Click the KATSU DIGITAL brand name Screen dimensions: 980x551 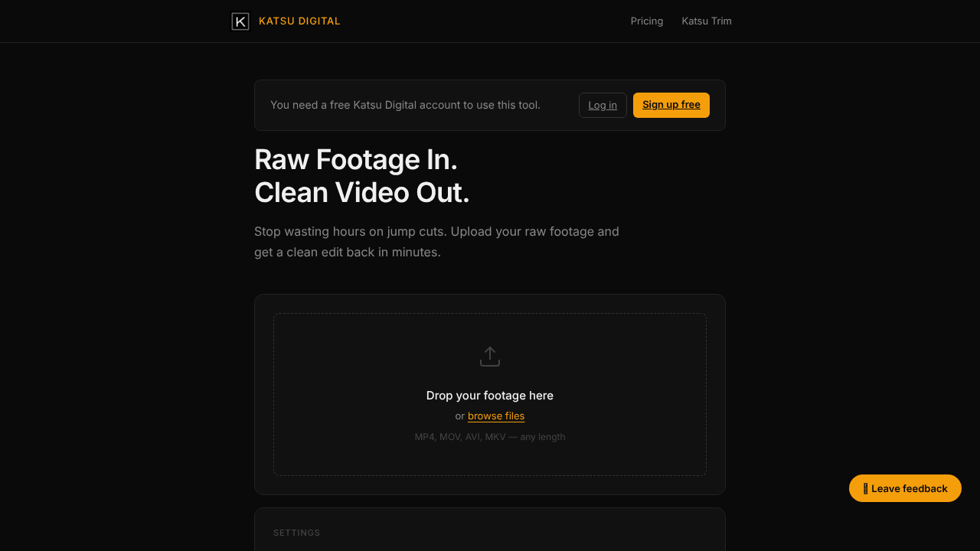[299, 21]
